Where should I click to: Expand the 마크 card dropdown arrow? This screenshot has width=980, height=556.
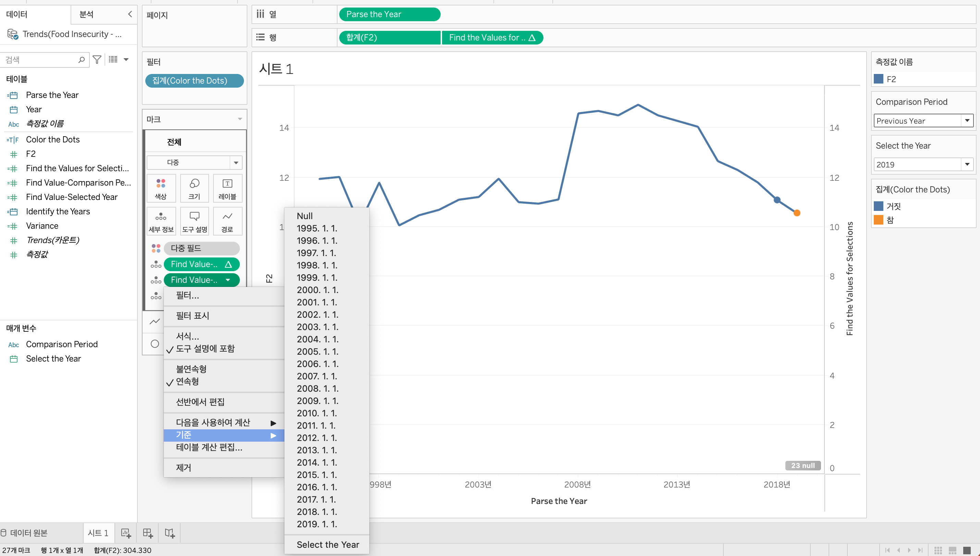click(x=240, y=119)
